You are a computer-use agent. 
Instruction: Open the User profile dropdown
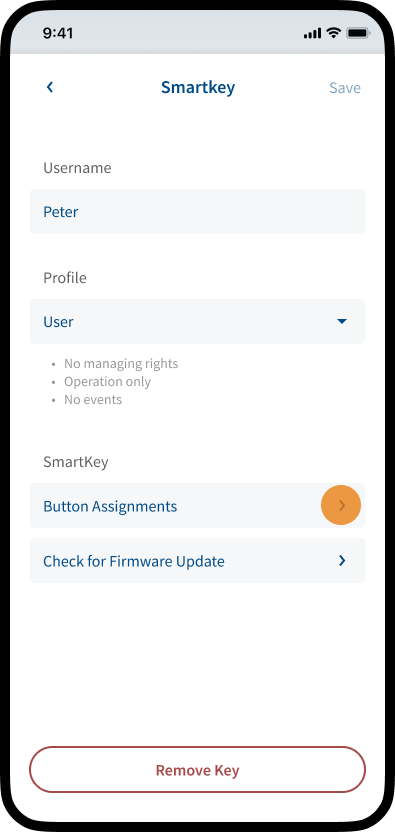(x=198, y=322)
